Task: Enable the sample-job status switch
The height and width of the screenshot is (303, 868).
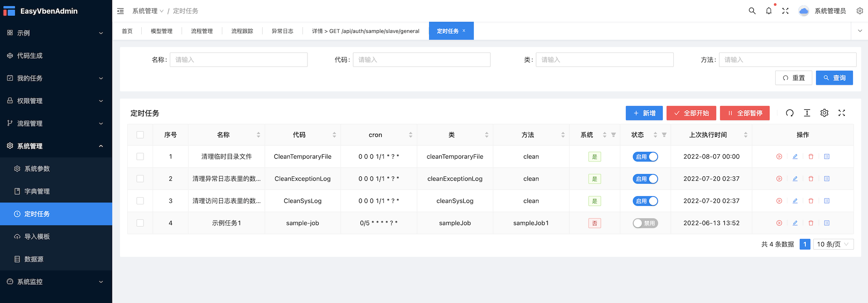Action: point(645,223)
